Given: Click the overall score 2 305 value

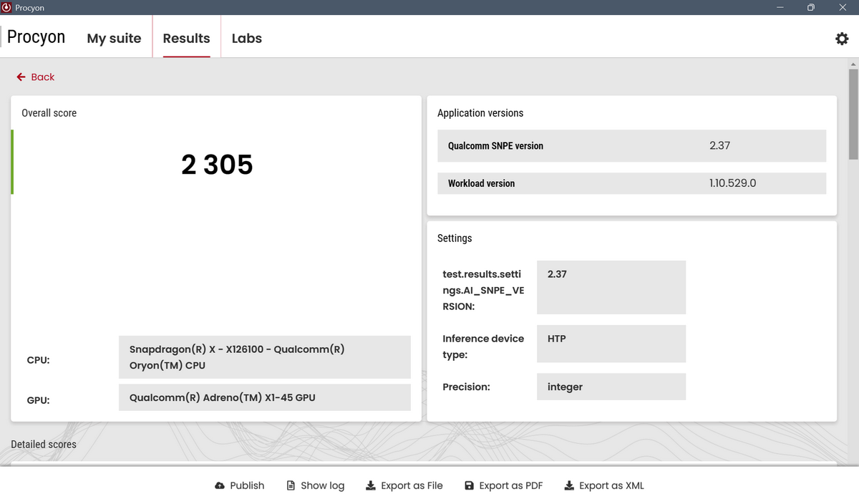Looking at the screenshot, I should (x=217, y=165).
